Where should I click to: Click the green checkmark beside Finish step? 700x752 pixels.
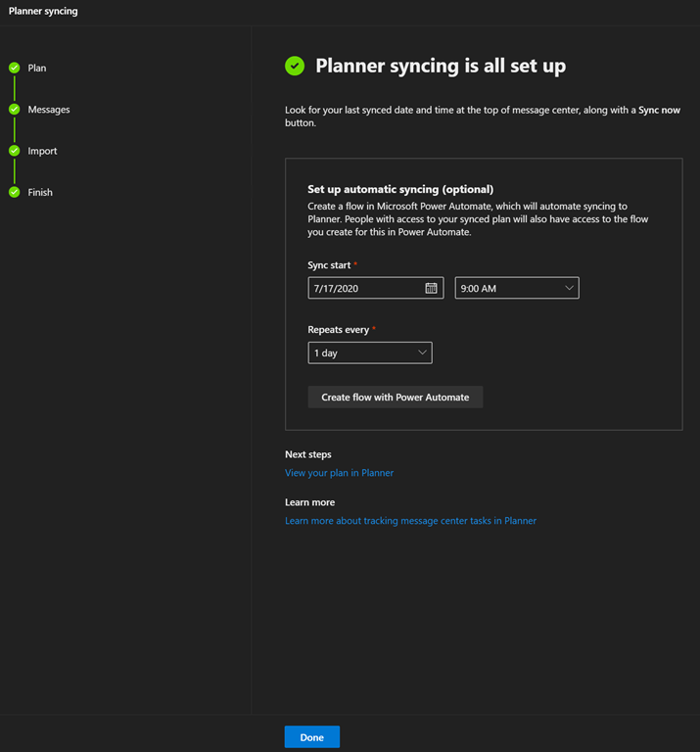tap(15, 192)
